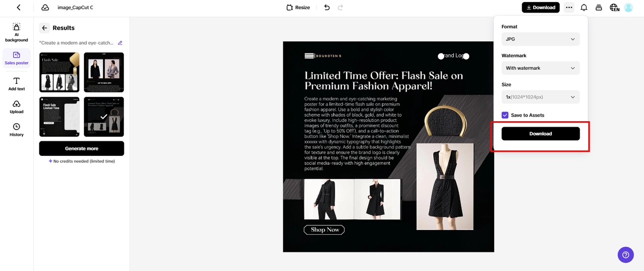Edit the prompt using the pencil icon
Viewport: 644px width, 271px height.
pos(120,43)
